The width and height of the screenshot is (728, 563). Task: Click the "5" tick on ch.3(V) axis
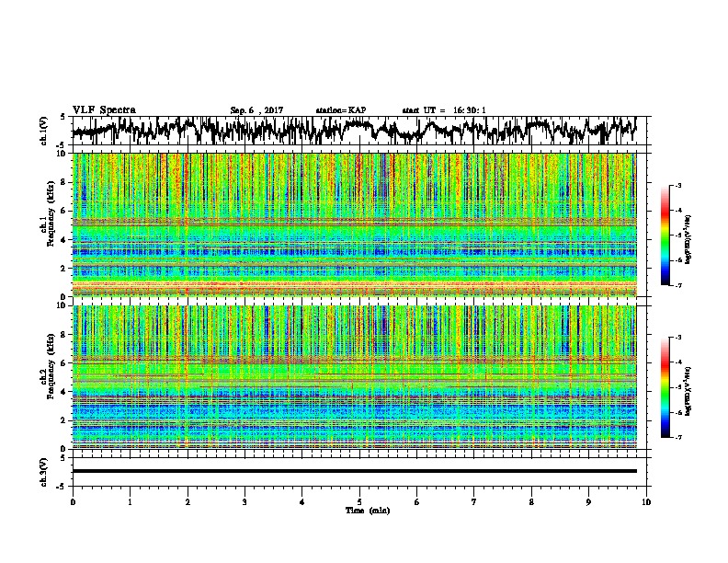click(63, 458)
